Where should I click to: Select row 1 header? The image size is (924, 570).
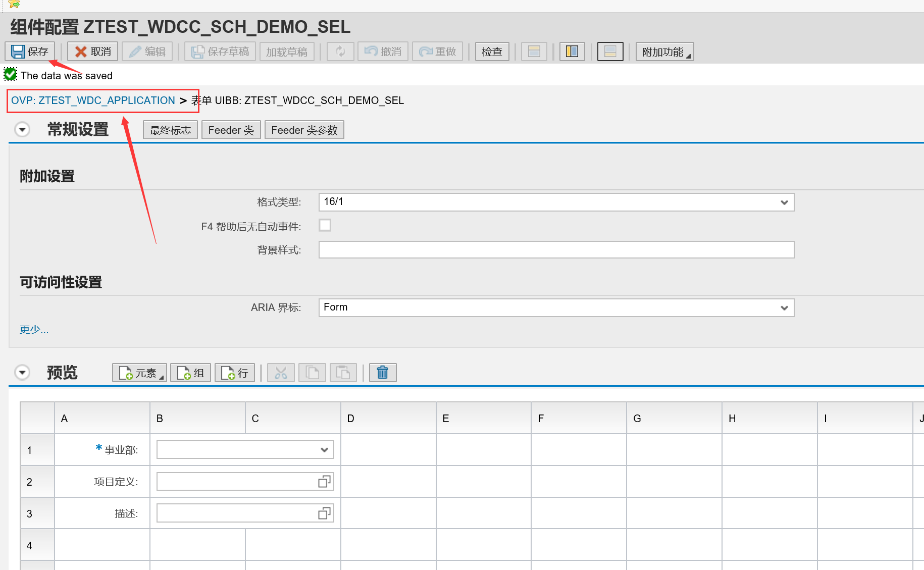pyautogui.click(x=37, y=450)
